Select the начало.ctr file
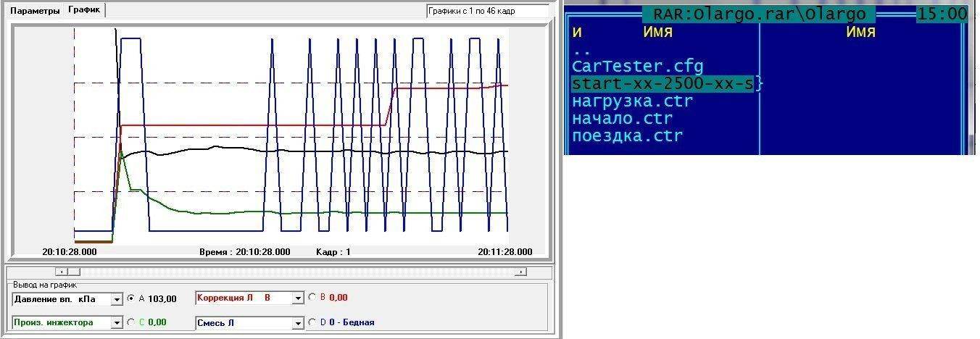 [622, 119]
